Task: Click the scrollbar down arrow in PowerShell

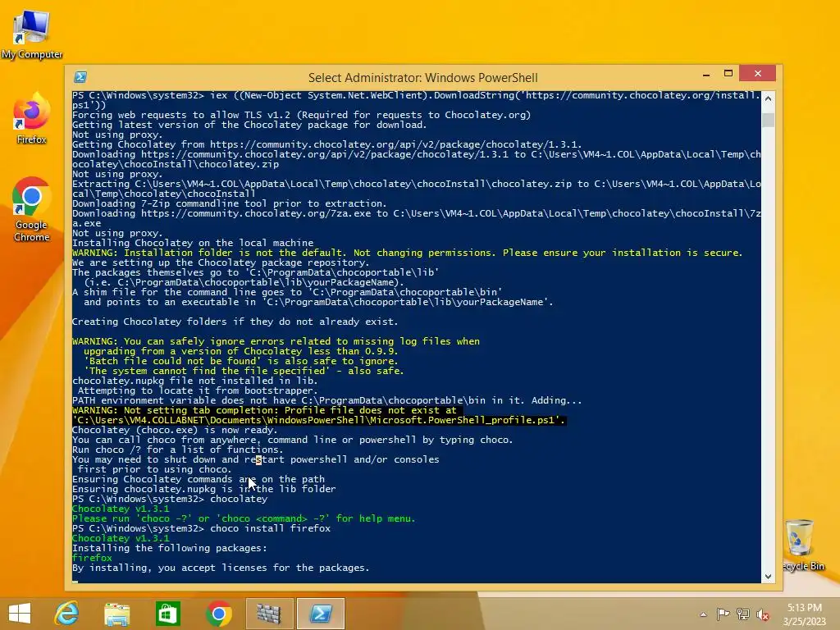Action: pyautogui.click(x=768, y=577)
